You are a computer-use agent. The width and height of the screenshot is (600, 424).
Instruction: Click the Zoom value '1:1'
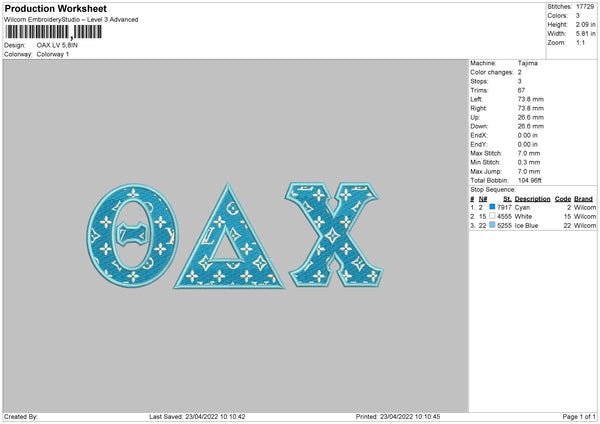(580, 42)
